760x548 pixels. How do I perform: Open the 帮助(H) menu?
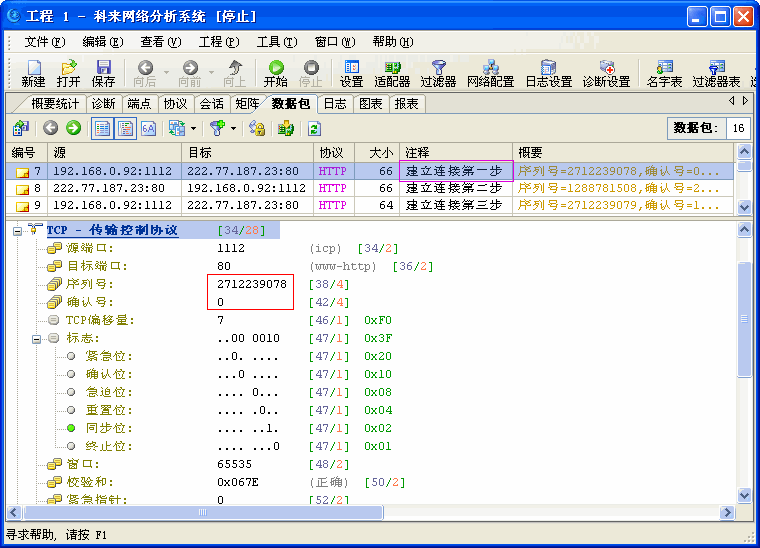[x=393, y=42]
